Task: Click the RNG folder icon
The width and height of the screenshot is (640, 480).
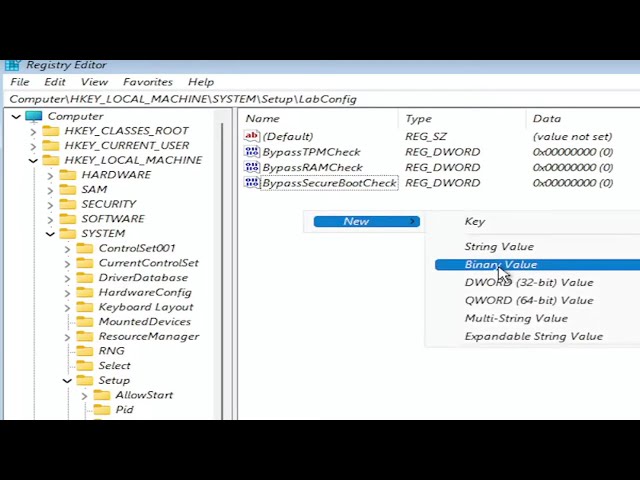Action: click(x=85, y=351)
